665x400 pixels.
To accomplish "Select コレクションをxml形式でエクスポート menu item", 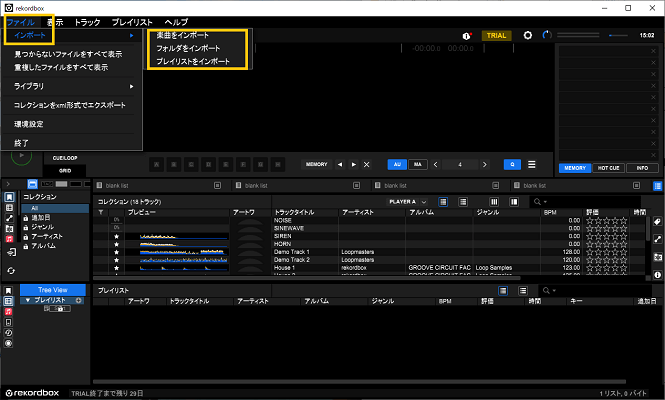I will (70, 105).
